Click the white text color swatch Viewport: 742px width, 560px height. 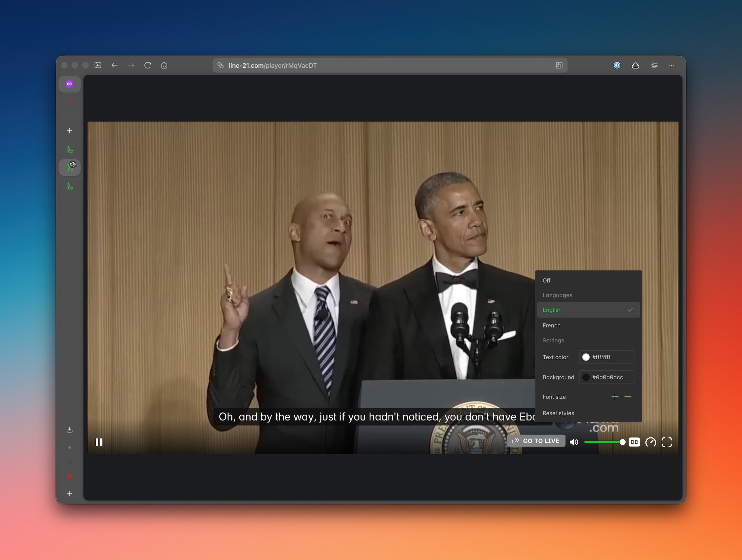tap(586, 357)
